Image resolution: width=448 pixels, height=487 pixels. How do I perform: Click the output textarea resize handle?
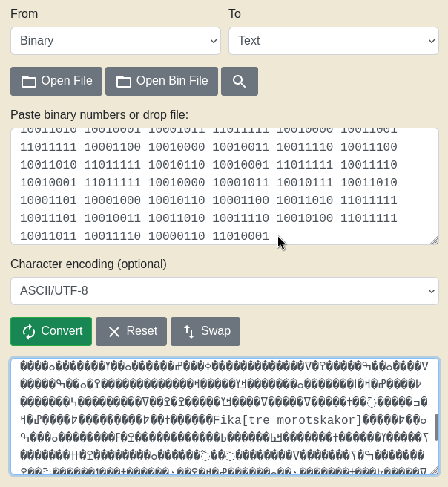click(x=435, y=471)
